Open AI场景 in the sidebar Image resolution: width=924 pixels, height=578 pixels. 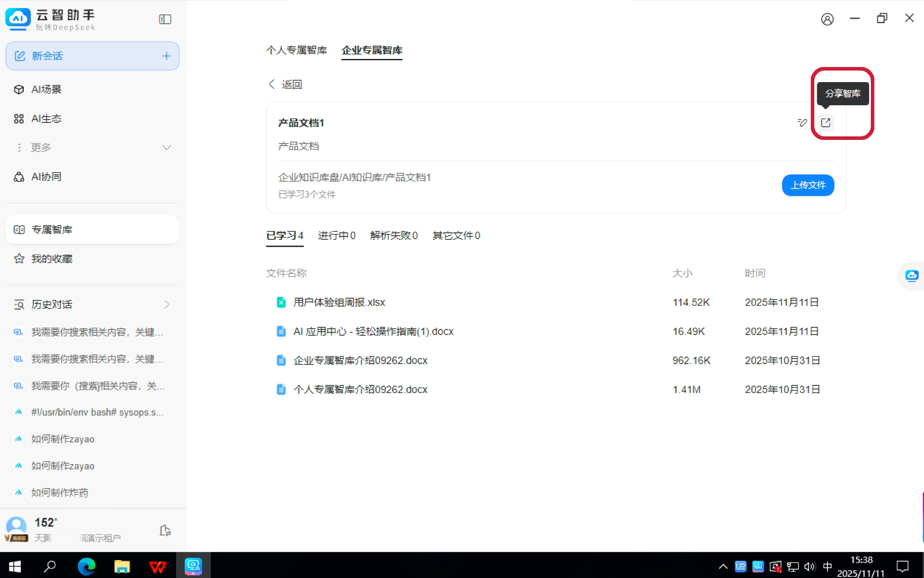(46, 90)
